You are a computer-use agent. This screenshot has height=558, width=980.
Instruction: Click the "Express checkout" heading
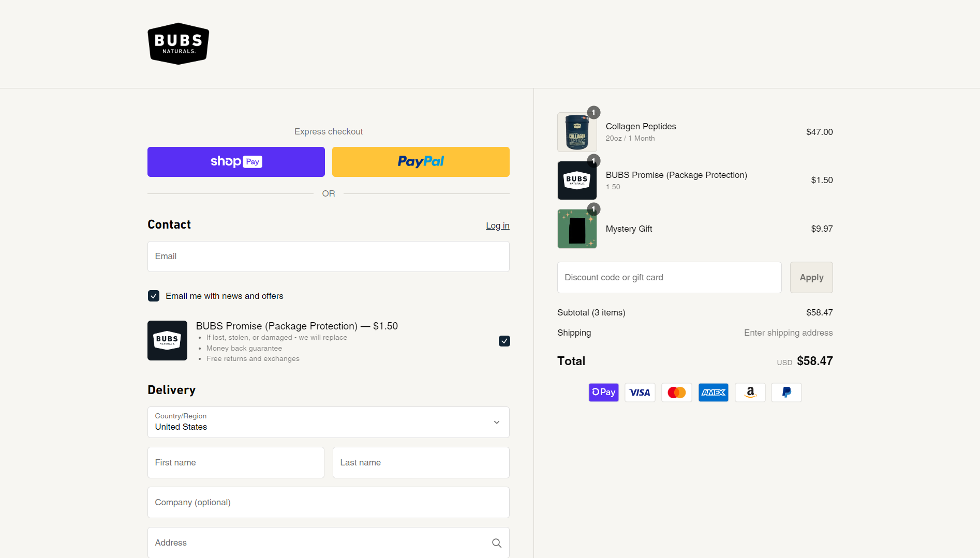(329, 131)
